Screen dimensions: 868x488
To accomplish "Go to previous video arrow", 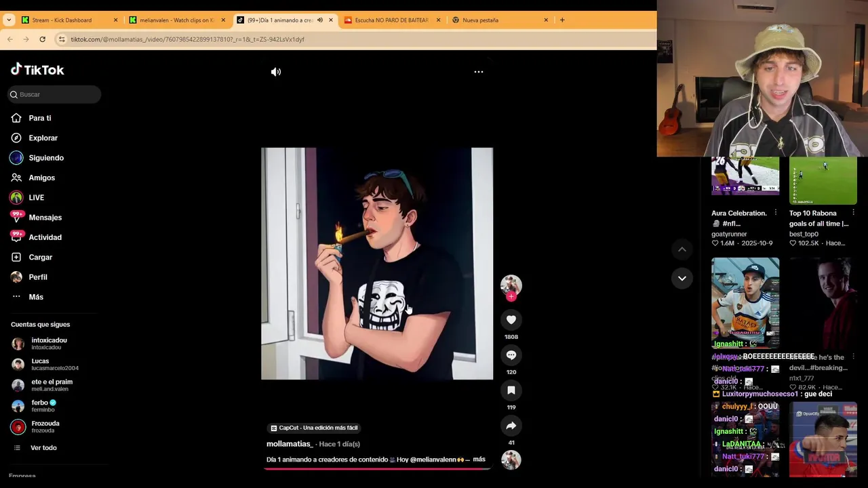I will [682, 249].
